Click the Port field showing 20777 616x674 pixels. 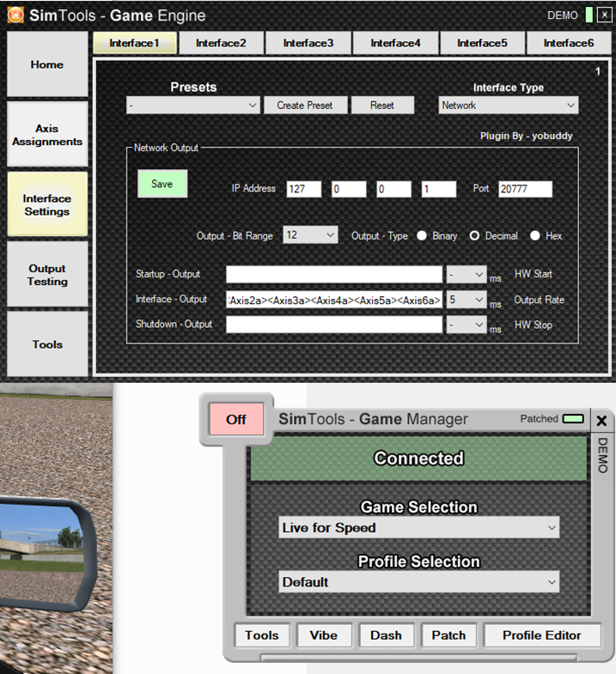[525, 189]
